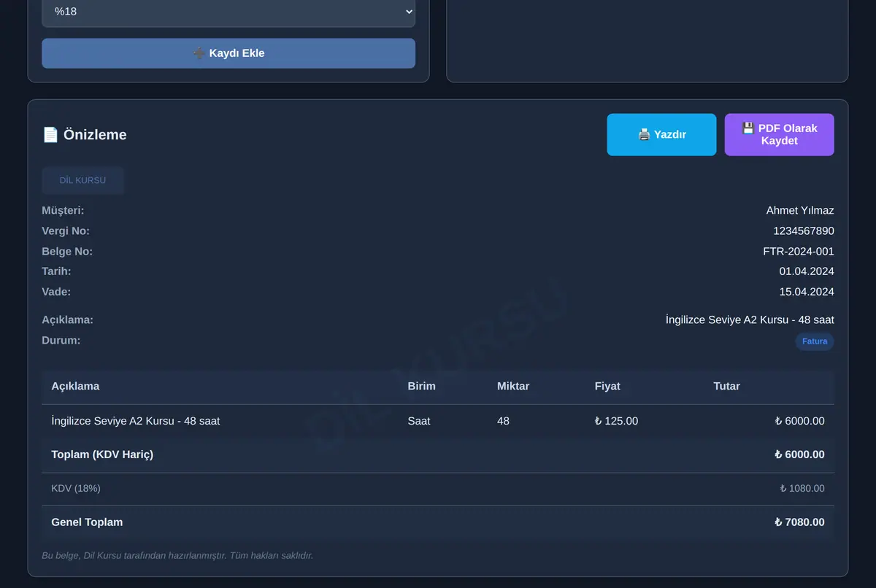The width and height of the screenshot is (876, 588).
Task: Click the Durum label
Action: (x=61, y=340)
